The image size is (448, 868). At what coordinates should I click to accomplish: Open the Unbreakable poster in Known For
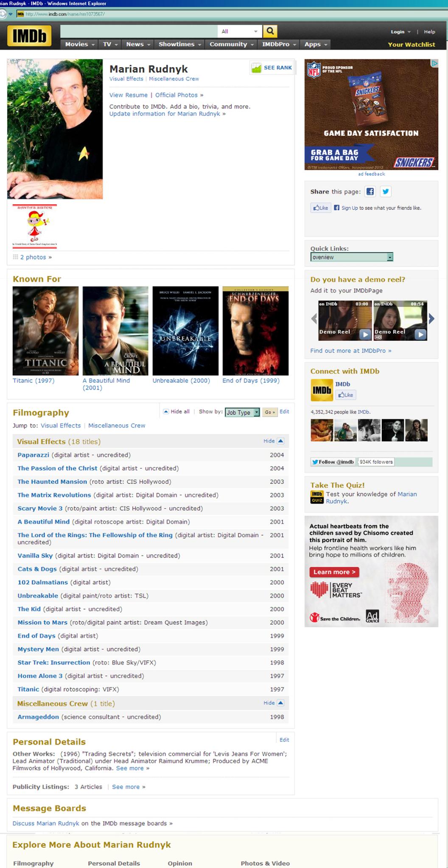click(x=185, y=331)
